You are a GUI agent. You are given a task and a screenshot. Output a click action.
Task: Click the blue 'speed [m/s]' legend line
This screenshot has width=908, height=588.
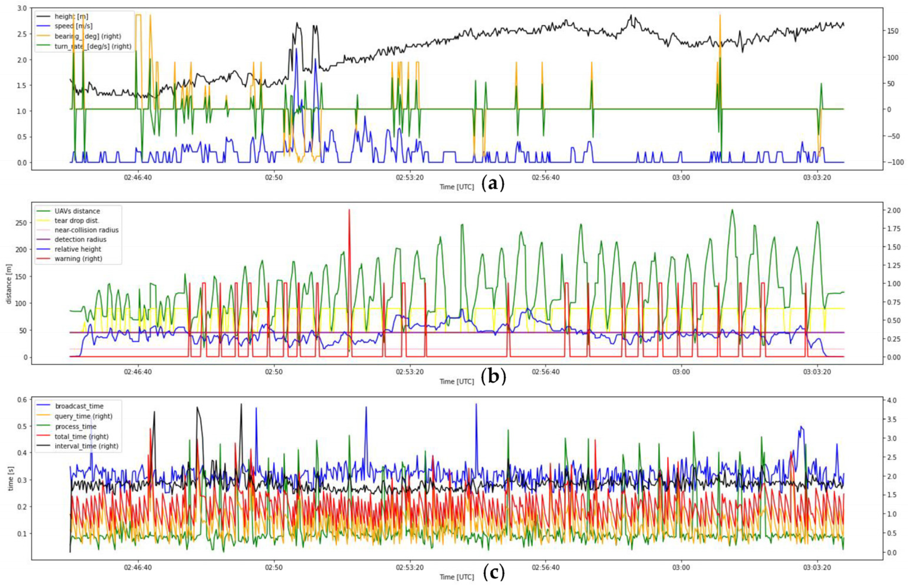pyautogui.click(x=44, y=26)
